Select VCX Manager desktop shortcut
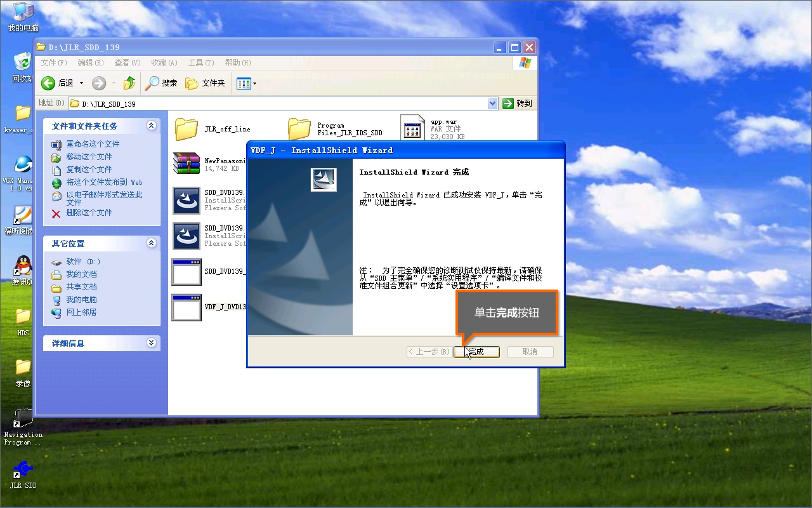The image size is (812, 508). point(23,173)
